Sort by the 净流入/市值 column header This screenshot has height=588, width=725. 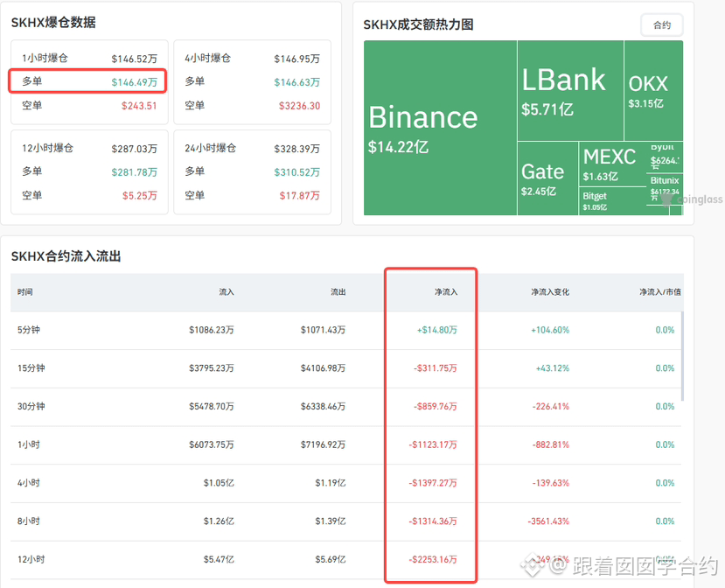point(659,292)
